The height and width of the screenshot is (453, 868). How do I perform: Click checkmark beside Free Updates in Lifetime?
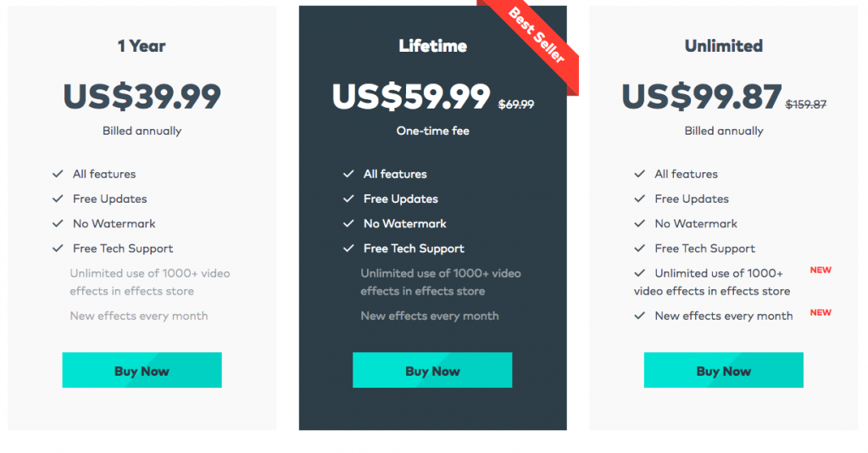[348, 199]
